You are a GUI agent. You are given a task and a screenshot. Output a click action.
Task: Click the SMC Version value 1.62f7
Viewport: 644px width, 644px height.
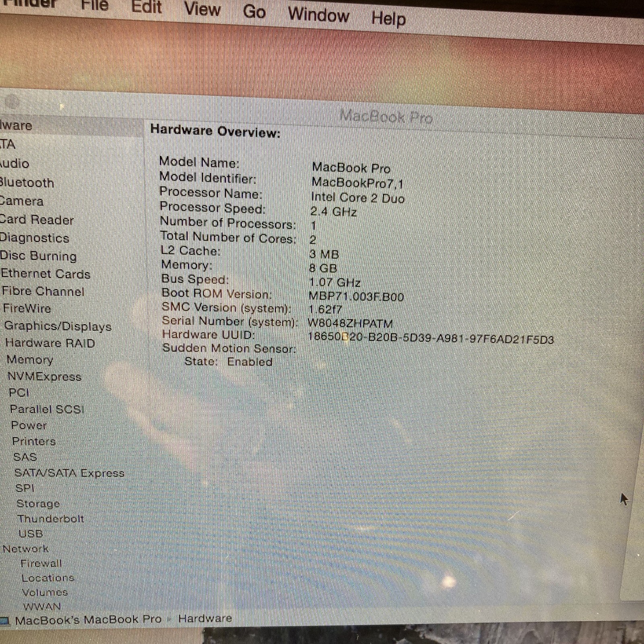[x=325, y=310]
